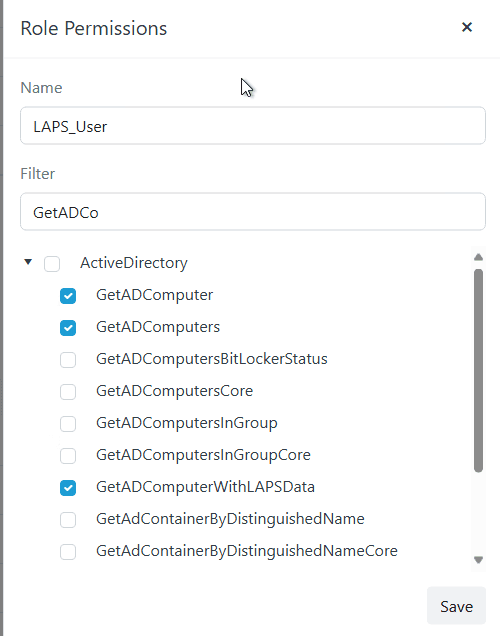Uncheck the GetADComputers permission
Viewport: 500px width, 636px height.
[68, 328]
